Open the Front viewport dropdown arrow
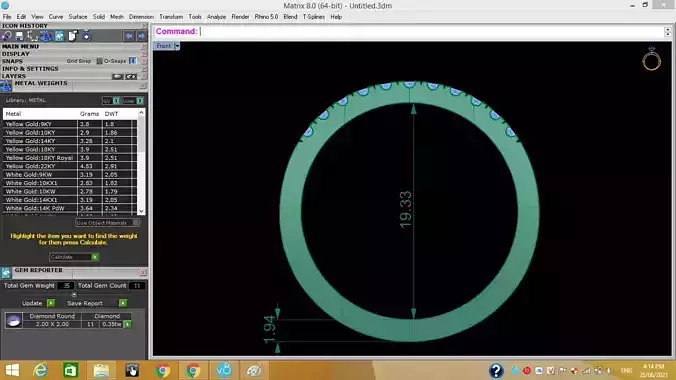Viewport: 676px width, 380px height. 177,46
